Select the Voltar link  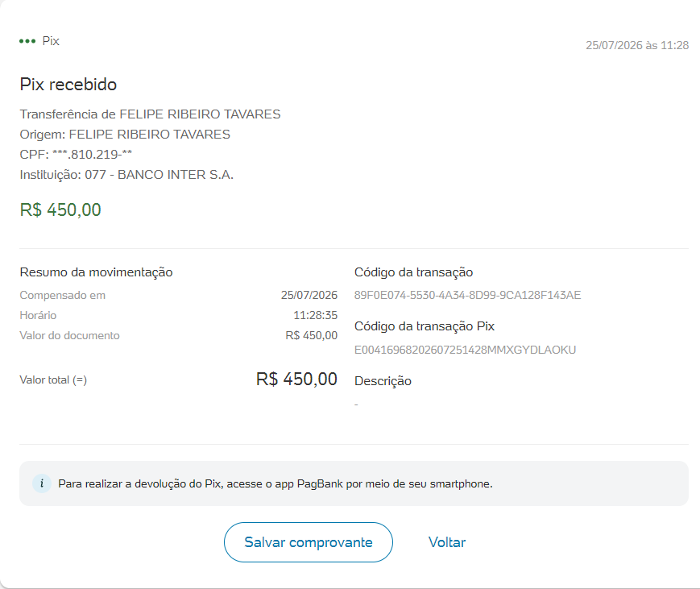(447, 542)
